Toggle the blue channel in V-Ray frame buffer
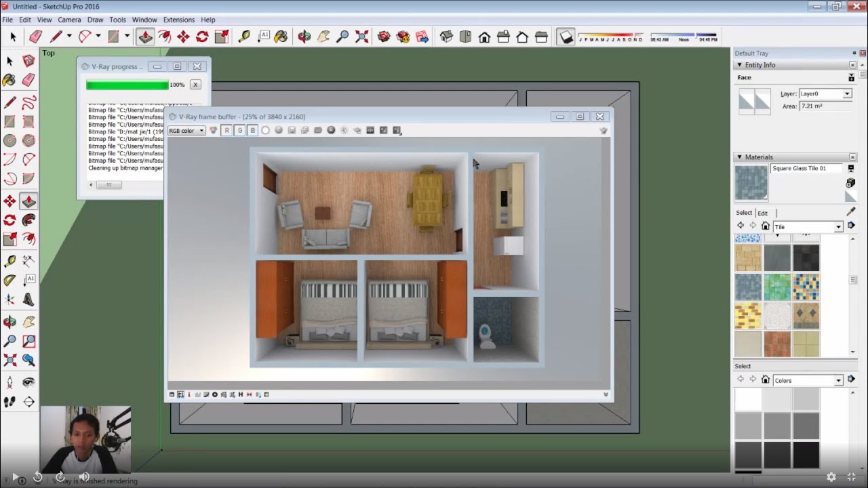The height and width of the screenshot is (488, 868). click(252, 130)
